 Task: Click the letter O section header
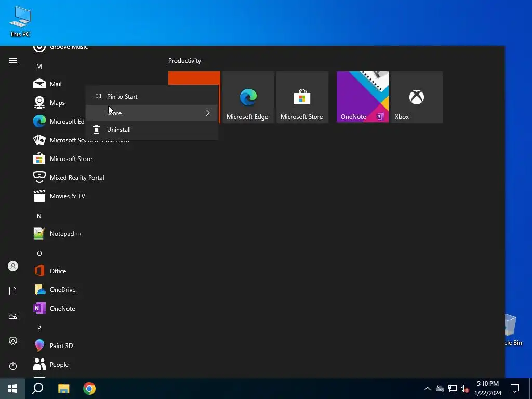[x=39, y=253]
